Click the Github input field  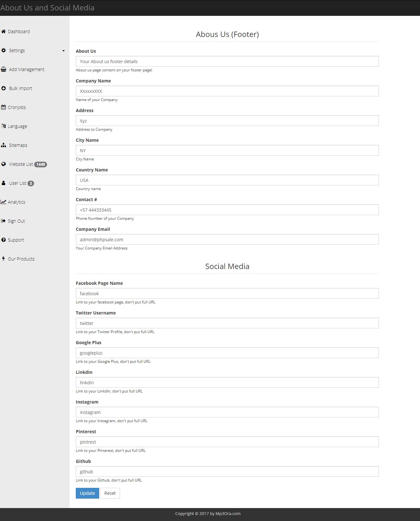(x=227, y=471)
